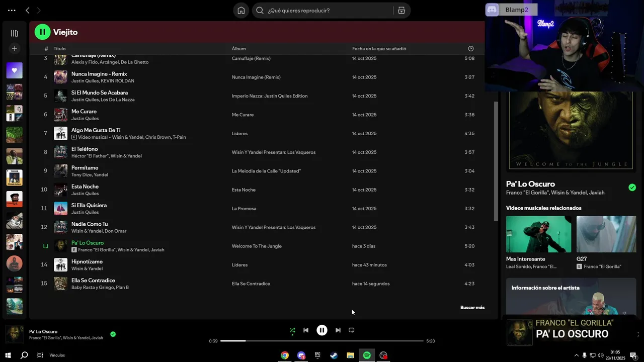
Task: Click the Fecha en la que se añadió header
Action: pos(379,49)
